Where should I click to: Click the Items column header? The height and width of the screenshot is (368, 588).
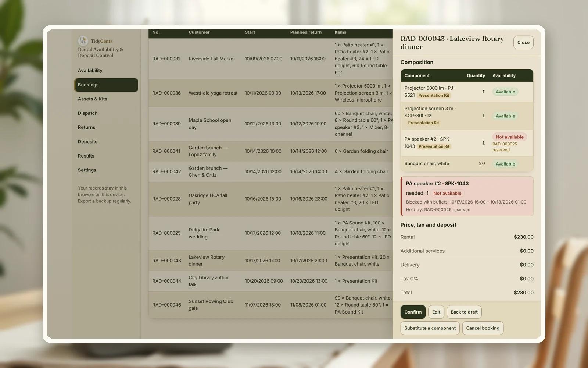(340, 32)
